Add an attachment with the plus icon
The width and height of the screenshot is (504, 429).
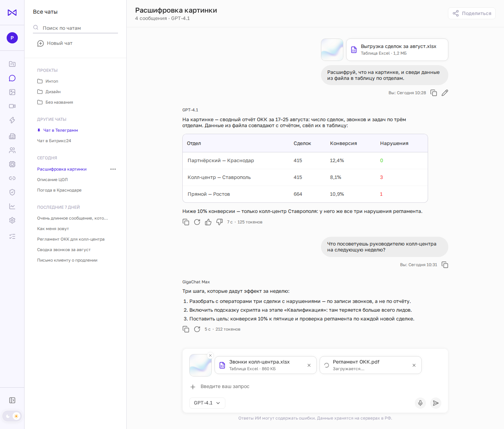point(193,387)
